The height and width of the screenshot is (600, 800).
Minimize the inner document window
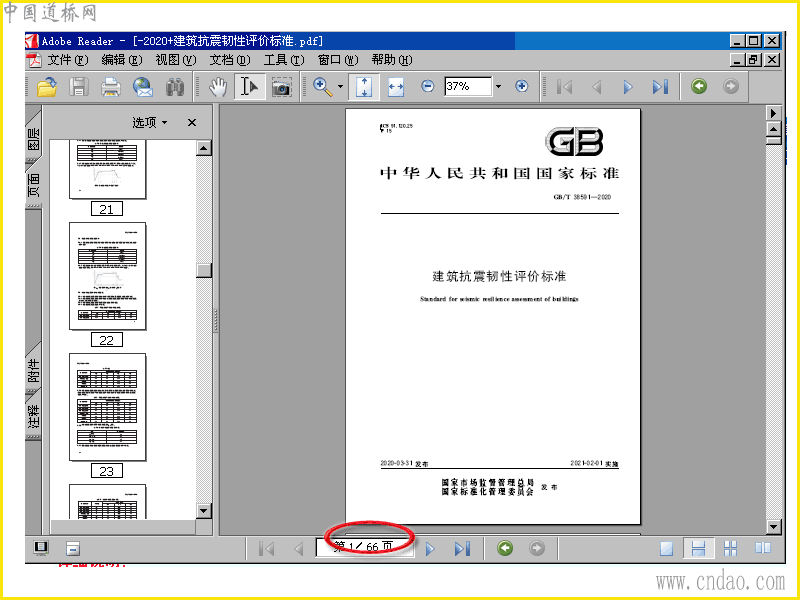pyautogui.click(x=737, y=60)
